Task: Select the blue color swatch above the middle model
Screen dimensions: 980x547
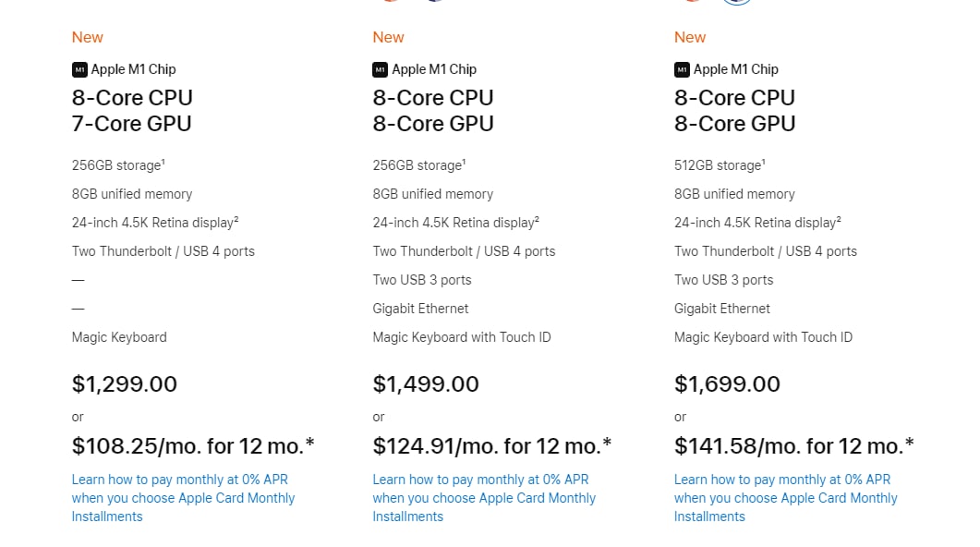Action: point(436,1)
